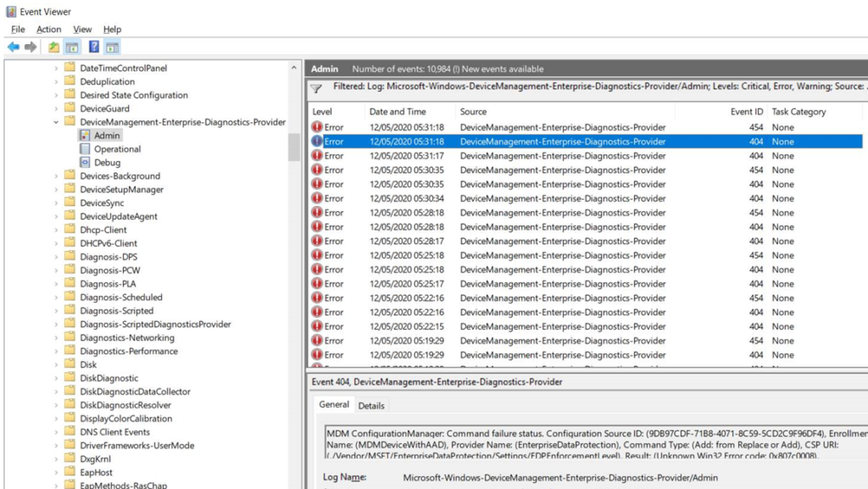Sort by the Level column header

coord(336,112)
